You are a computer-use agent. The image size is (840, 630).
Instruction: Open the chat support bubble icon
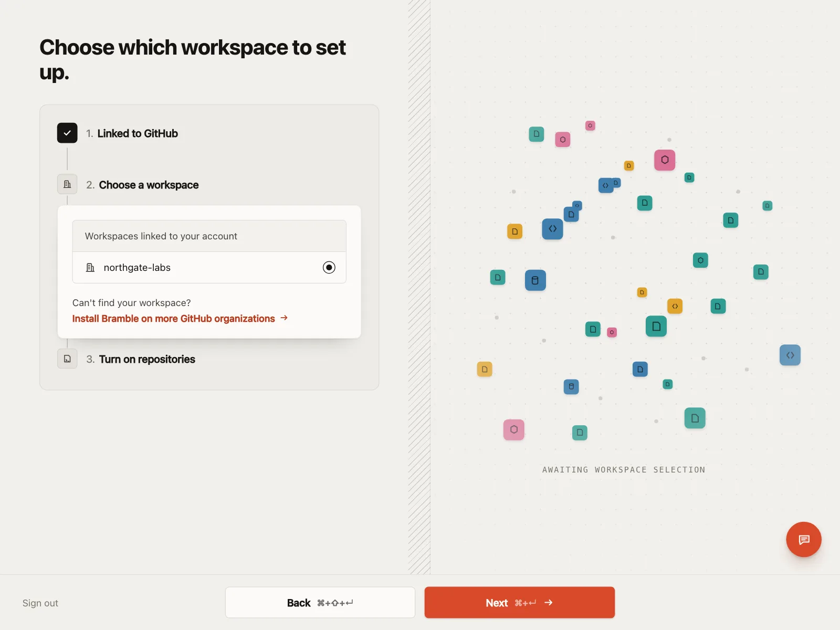[803, 539]
